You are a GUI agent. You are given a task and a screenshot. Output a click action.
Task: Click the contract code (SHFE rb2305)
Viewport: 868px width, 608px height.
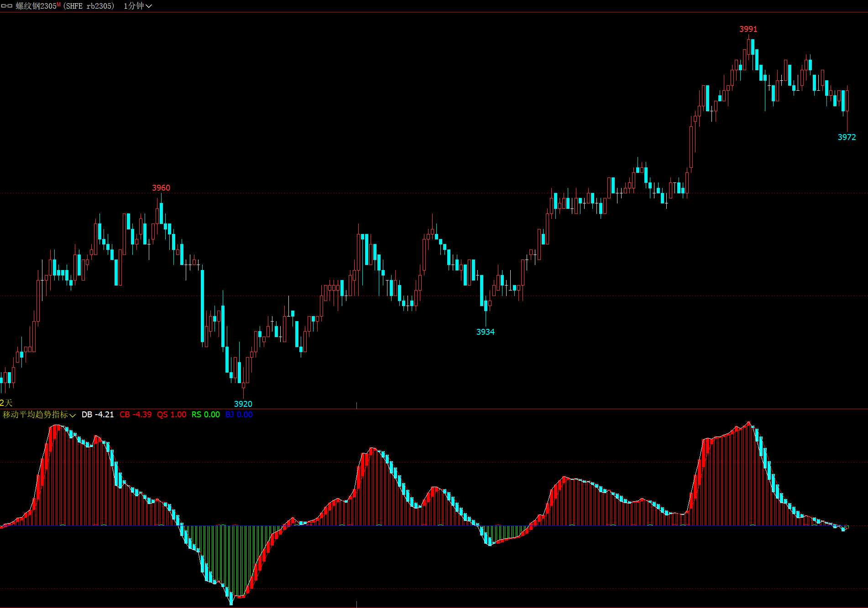click(89, 6)
